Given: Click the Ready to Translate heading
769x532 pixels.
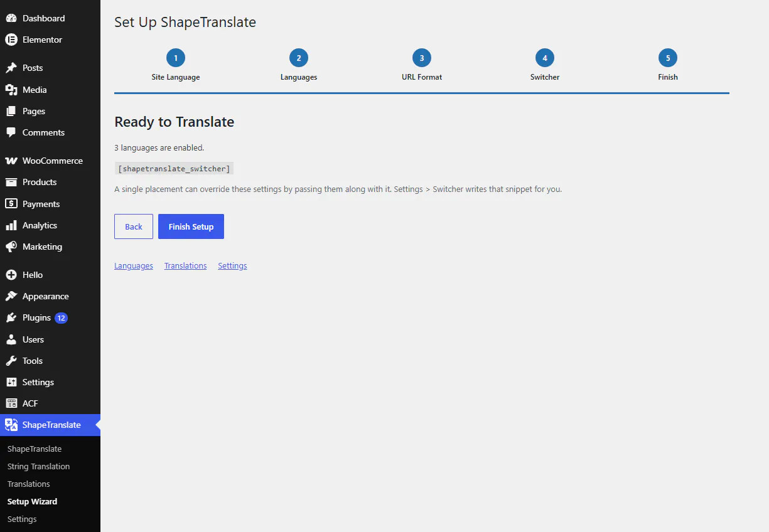Looking at the screenshot, I should pyautogui.click(x=175, y=122).
